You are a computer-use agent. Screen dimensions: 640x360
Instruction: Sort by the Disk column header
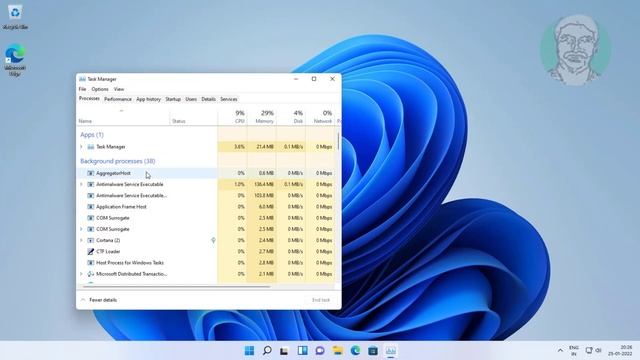(291, 117)
